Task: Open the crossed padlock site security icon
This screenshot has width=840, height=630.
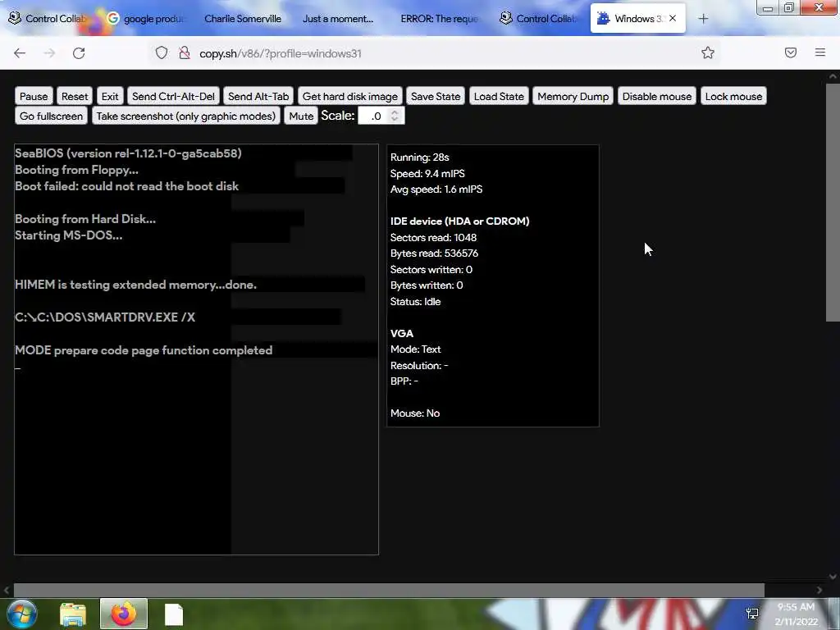Action: tap(185, 53)
